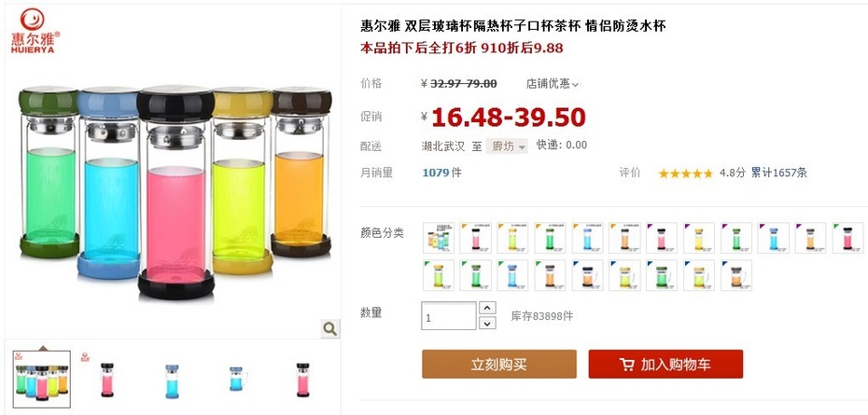Viewport: 868px width, 415px height.
Task: Select the first swatch in second color row
Action: (x=439, y=275)
